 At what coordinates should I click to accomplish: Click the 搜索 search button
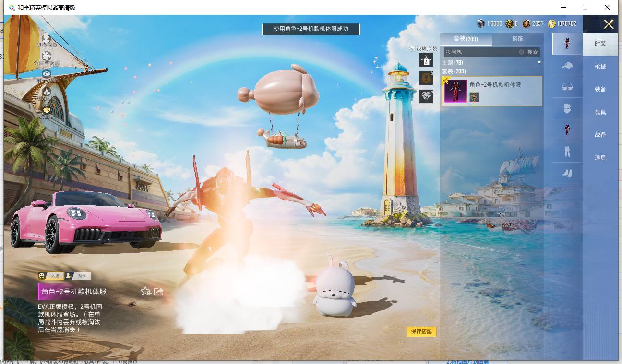(533, 52)
